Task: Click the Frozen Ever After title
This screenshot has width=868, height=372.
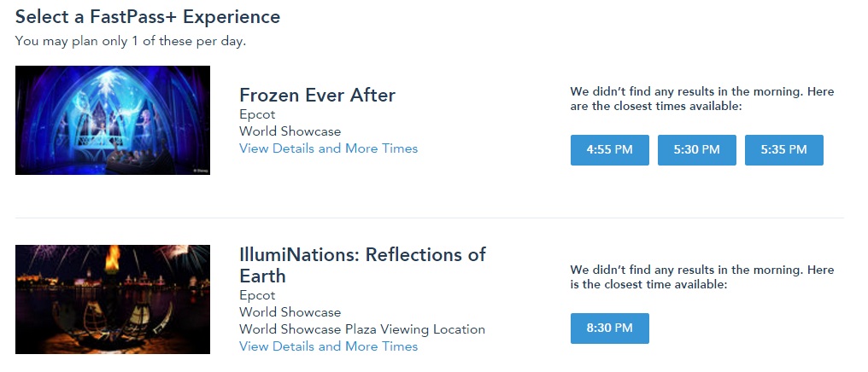Action: (317, 95)
